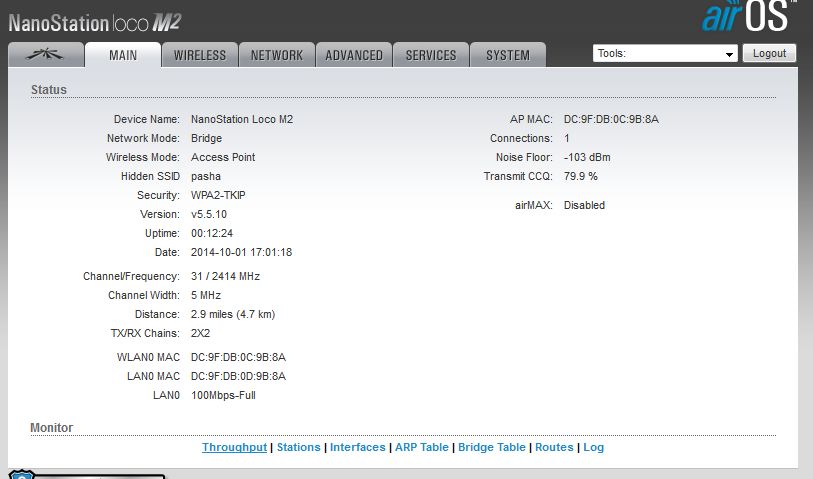Click the Uptime value 00:12:24

[212, 233]
